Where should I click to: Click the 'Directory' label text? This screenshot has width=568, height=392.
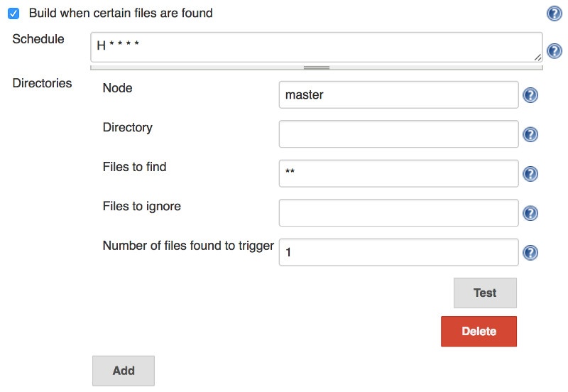point(128,128)
